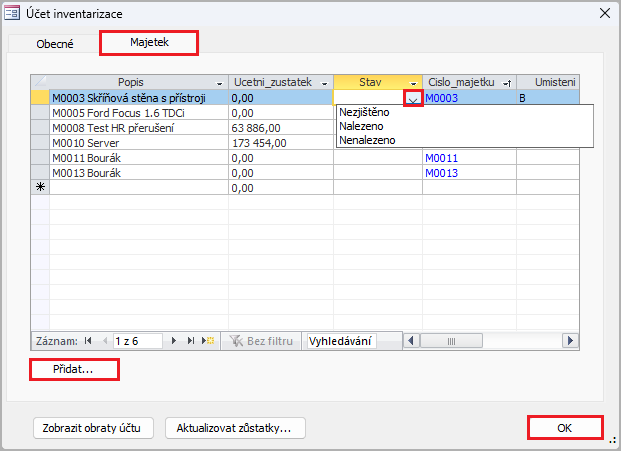Image resolution: width=621 pixels, height=451 pixels.
Task: Confirm dialog with OK button
Action: point(565,428)
